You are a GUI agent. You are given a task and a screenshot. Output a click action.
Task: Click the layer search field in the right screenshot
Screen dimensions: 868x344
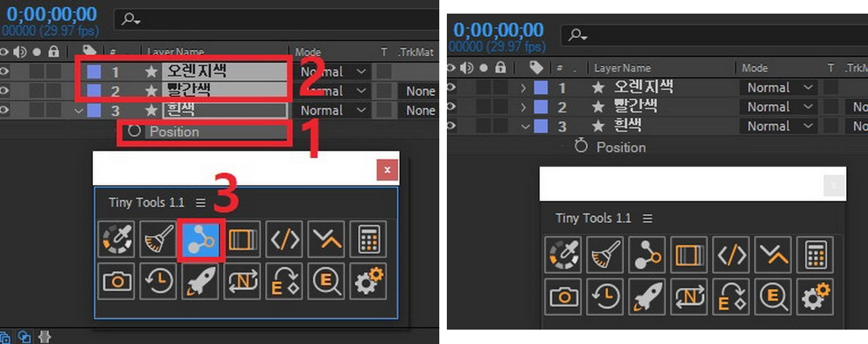[715, 34]
